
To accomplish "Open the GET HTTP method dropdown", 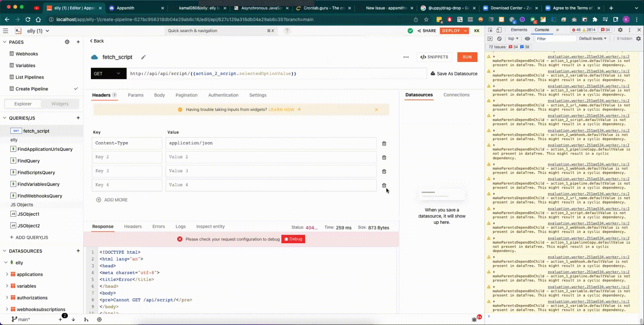I will point(108,74).
